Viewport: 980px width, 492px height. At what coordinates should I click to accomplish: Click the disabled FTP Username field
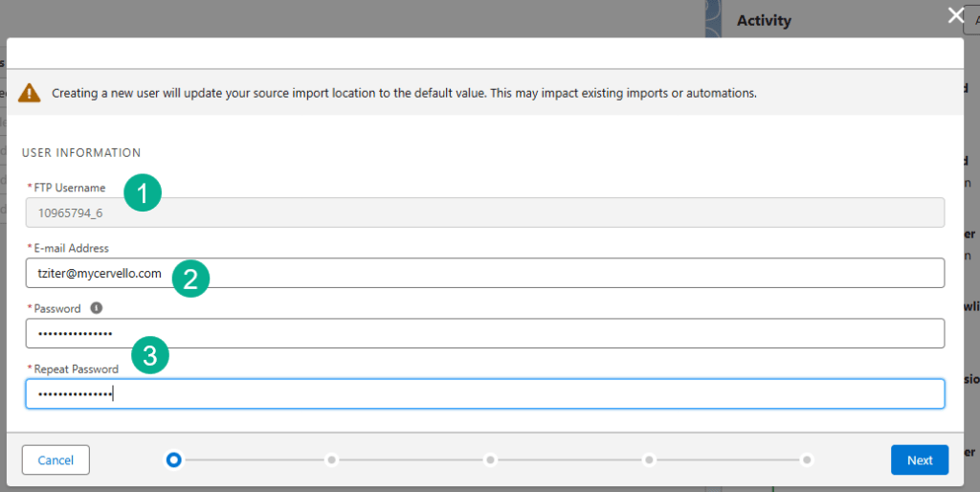pos(484,212)
